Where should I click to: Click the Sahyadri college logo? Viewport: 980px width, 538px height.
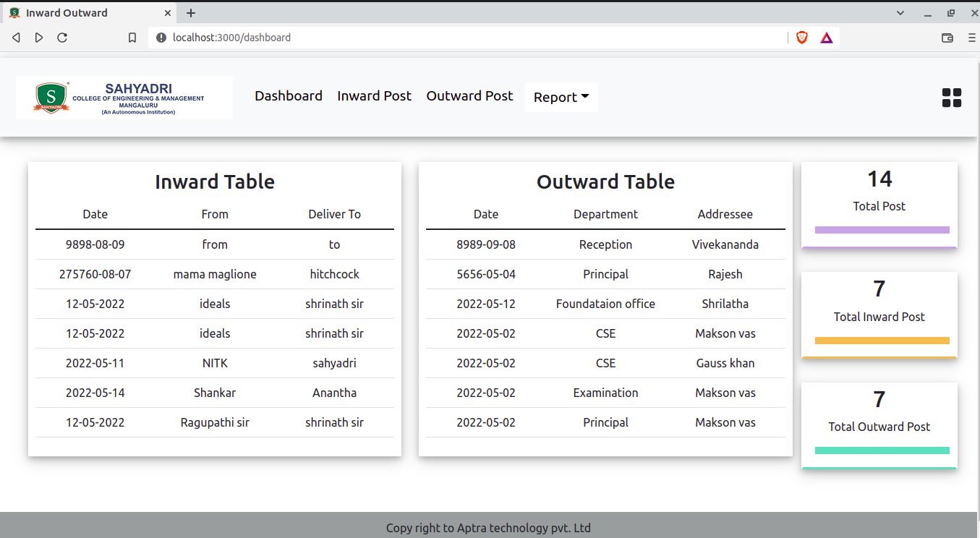pos(124,98)
